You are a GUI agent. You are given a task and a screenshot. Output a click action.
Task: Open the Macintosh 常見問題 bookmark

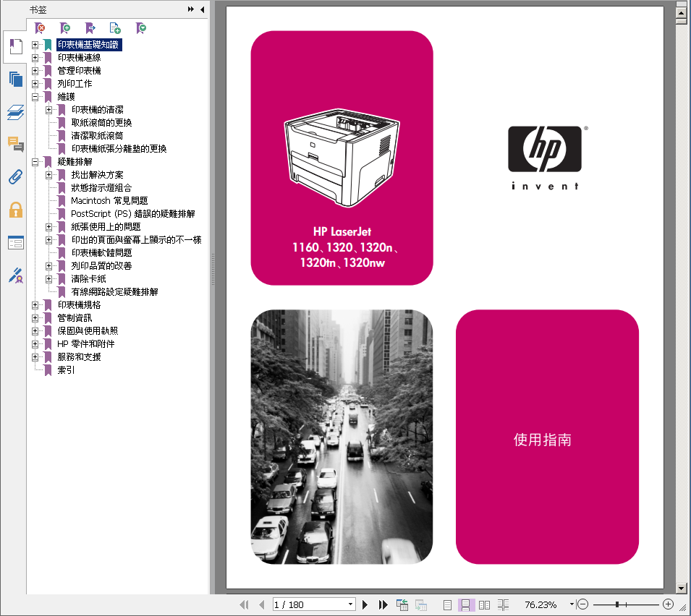(x=109, y=201)
